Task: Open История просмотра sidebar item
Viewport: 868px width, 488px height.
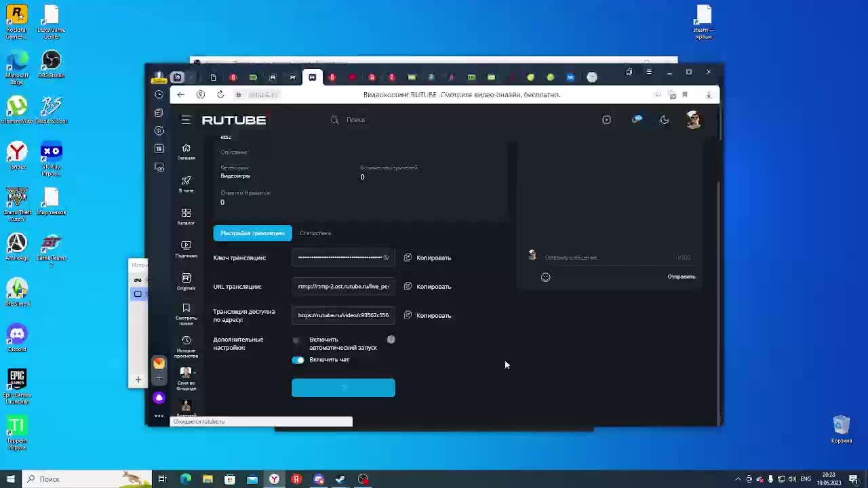Action: [186, 347]
